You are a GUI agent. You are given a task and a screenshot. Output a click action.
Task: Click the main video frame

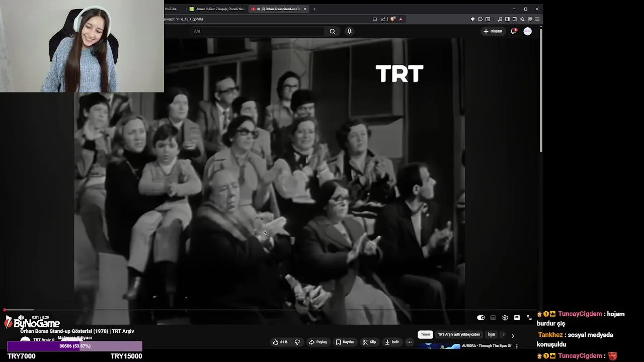[269, 181]
